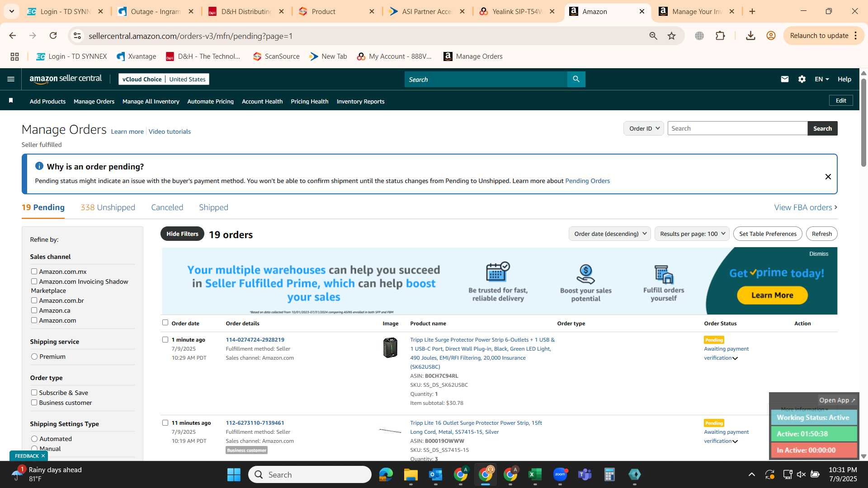Open Excel from the taskbar

(x=535, y=474)
